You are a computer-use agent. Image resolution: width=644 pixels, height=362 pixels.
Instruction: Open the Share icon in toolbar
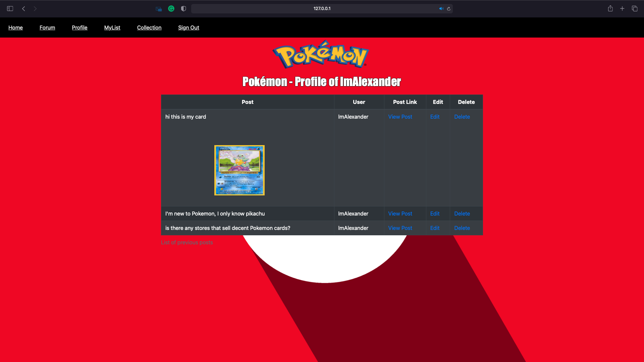[610, 8]
